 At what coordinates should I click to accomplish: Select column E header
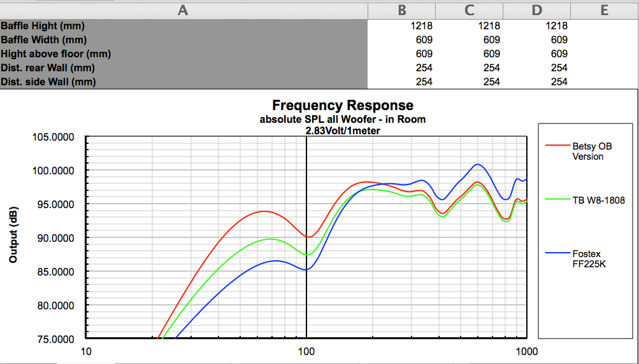605,10
